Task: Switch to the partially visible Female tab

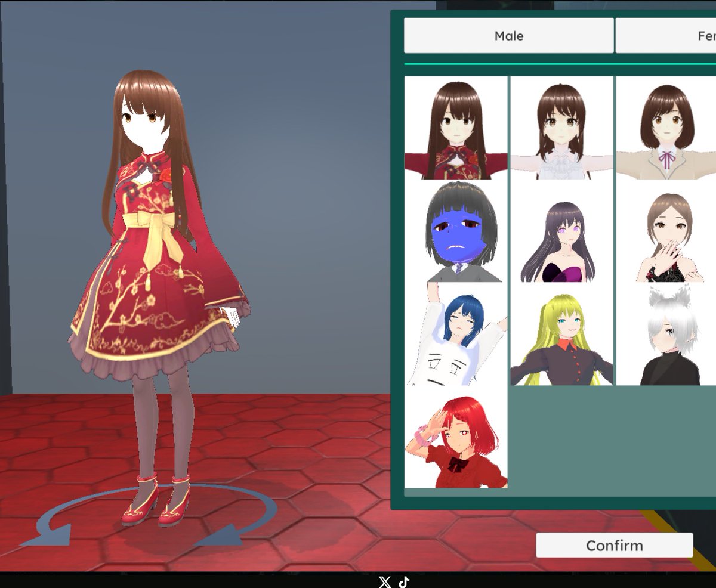Action: coord(666,36)
